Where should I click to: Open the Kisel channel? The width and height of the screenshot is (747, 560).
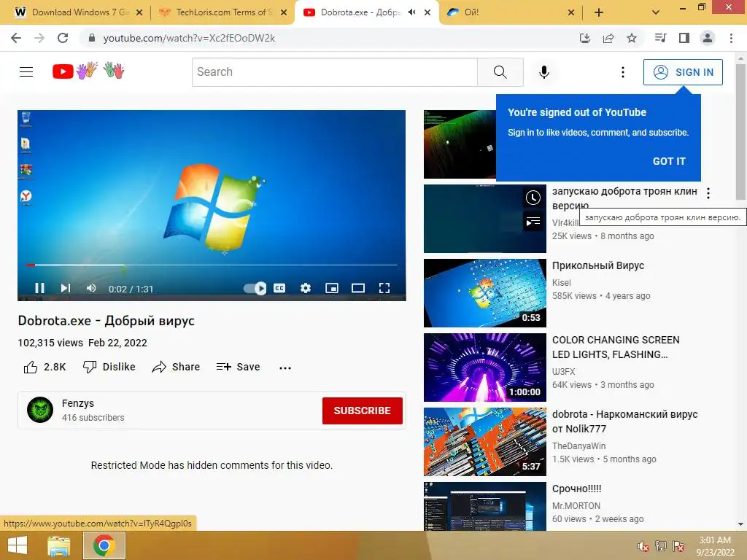(x=561, y=282)
